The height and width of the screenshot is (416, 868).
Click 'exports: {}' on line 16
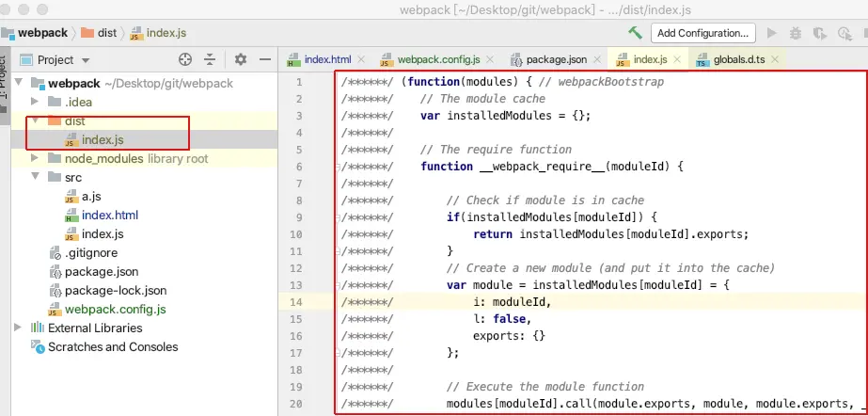coord(510,336)
